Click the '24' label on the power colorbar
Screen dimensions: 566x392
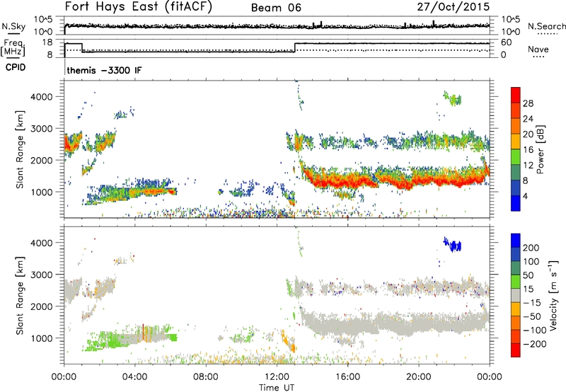click(x=528, y=119)
